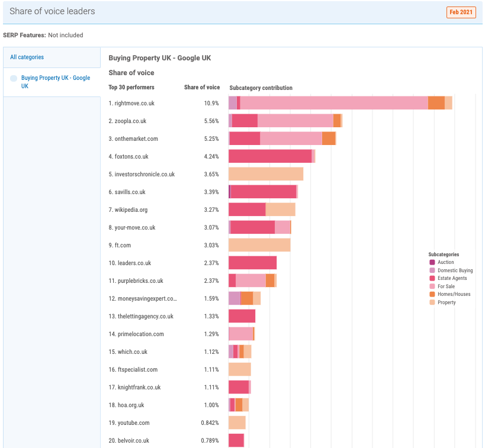Screen dimensions: 485x448
Task: Select row 14. primelocation.com
Action: 136,334
